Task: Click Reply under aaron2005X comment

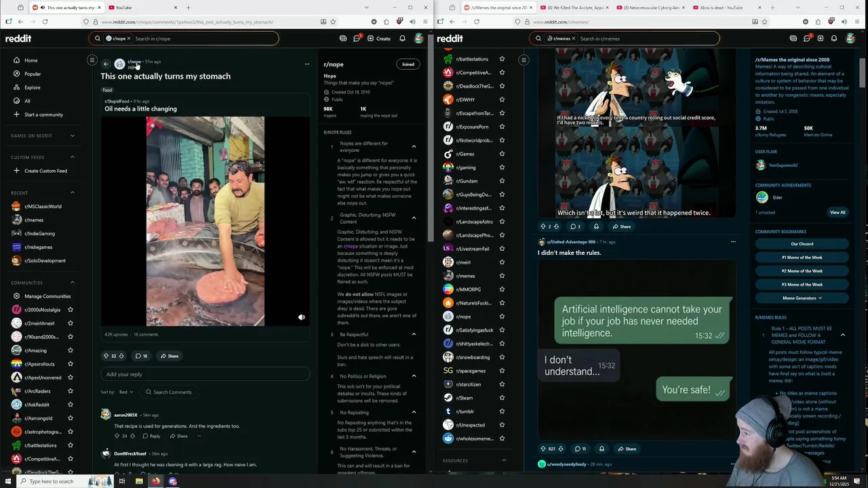Action: (x=151, y=436)
